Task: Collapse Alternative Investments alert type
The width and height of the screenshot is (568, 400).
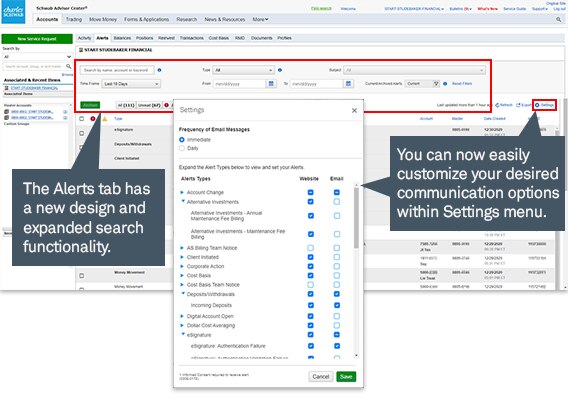Action: (x=183, y=201)
